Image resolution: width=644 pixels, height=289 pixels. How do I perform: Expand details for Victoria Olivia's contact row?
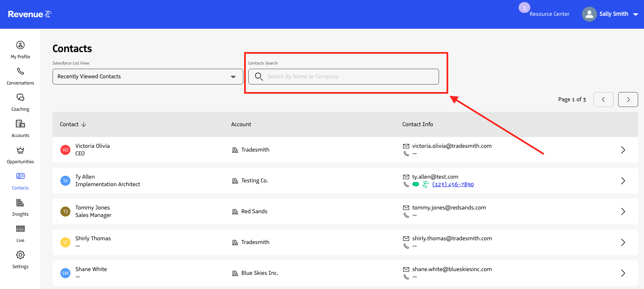coord(623,150)
